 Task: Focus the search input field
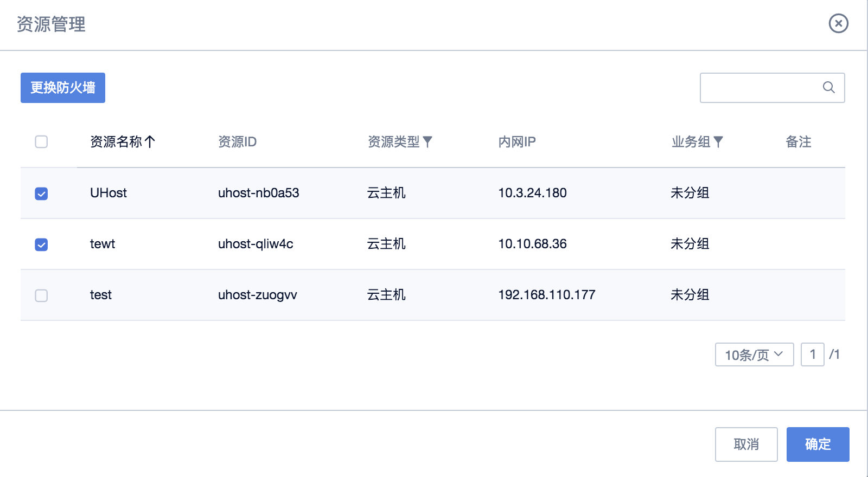click(759, 88)
